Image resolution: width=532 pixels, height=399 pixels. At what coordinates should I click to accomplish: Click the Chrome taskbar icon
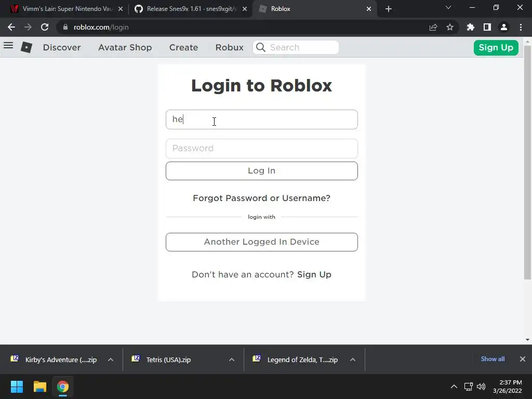tap(63, 387)
